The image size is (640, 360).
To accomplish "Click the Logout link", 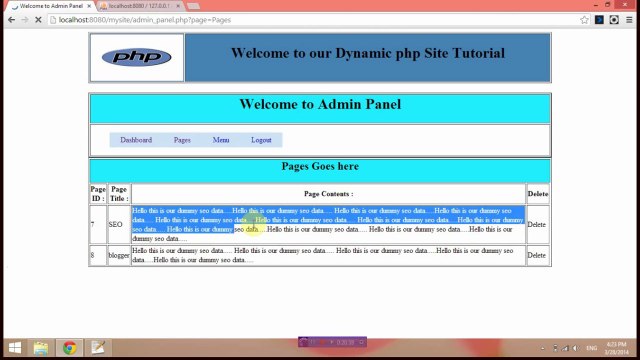I will 261,140.
